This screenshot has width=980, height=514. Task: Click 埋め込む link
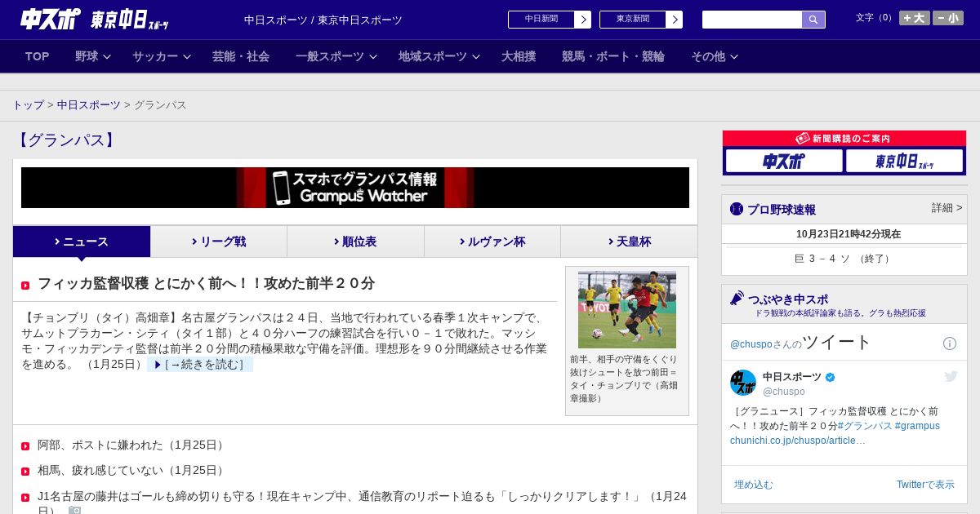[x=753, y=485]
